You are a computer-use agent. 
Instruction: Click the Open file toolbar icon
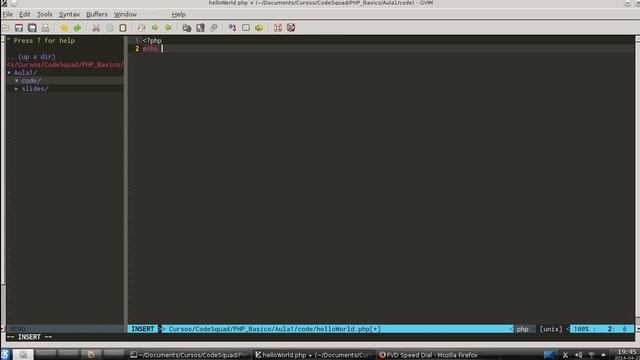click(x=6, y=28)
